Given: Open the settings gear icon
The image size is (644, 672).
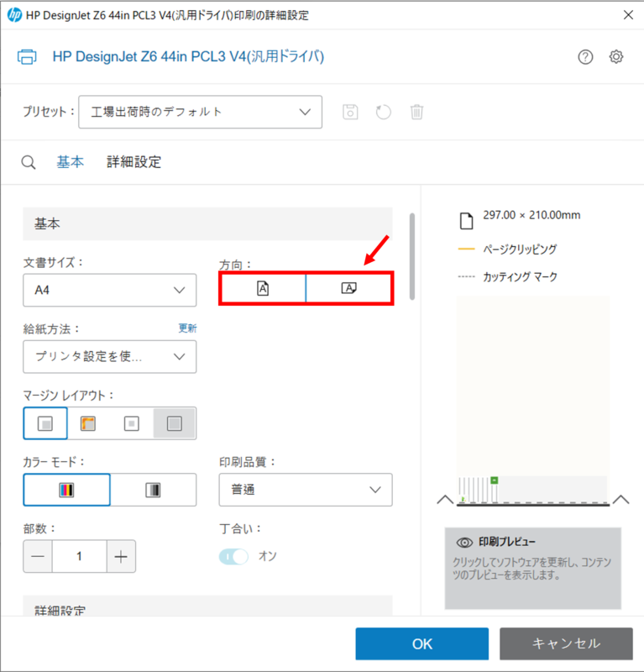Looking at the screenshot, I should (x=616, y=56).
